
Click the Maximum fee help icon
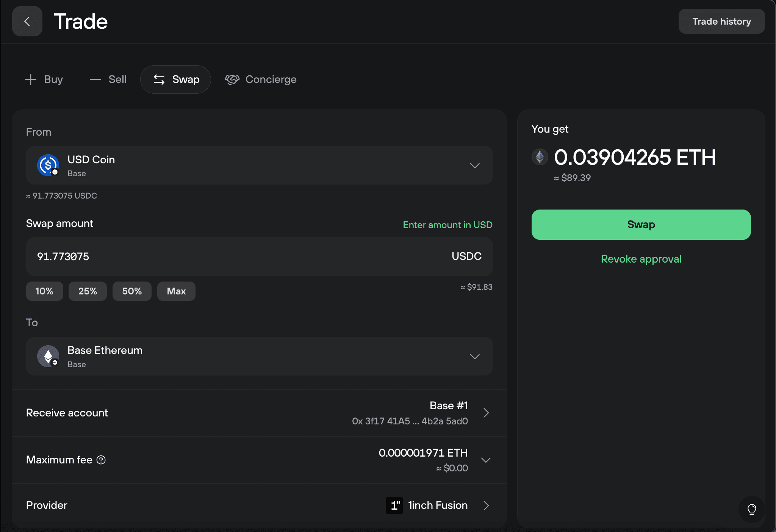point(101,460)
